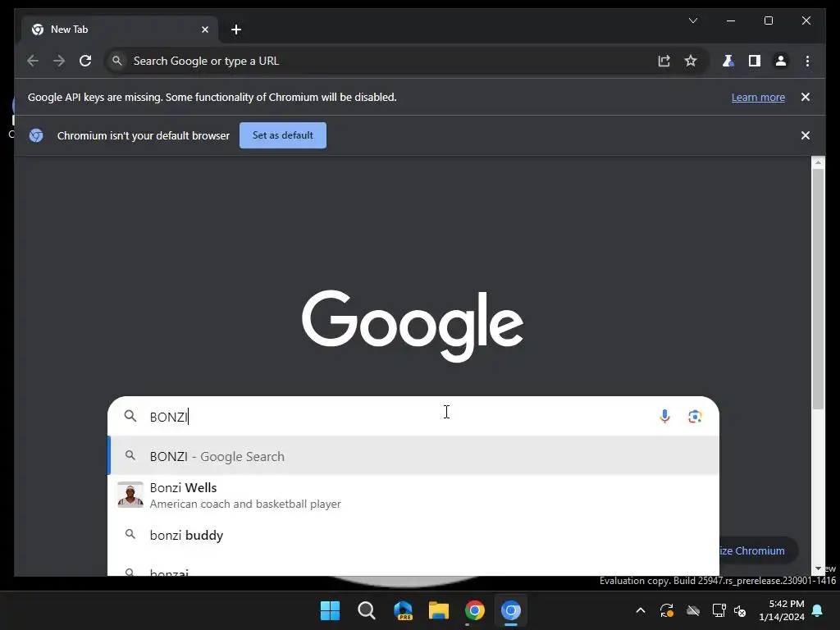Click the Windows Update tray icon
The image size is (840, 630).
coord(666,610)
